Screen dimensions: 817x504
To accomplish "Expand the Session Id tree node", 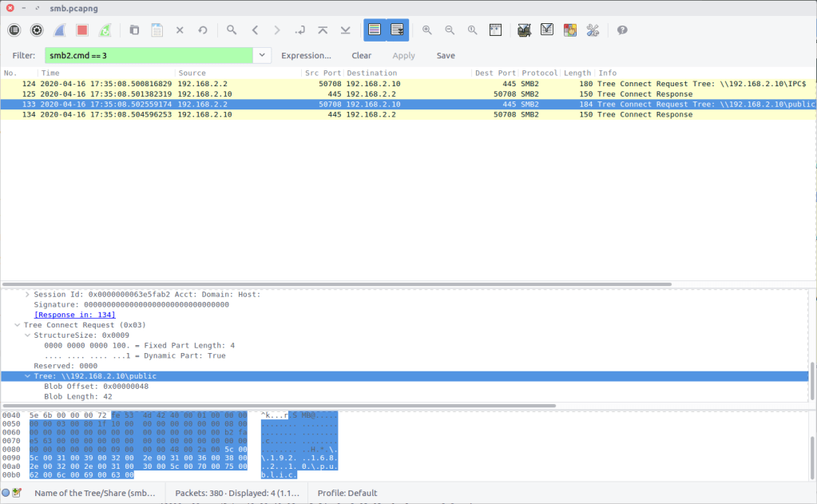I will tap(27, 295).
